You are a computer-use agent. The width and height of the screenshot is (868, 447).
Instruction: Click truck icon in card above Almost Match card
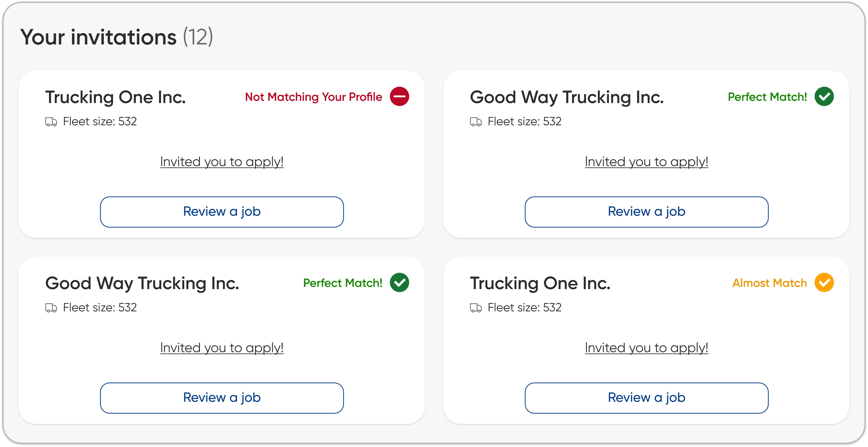(476, 122)
